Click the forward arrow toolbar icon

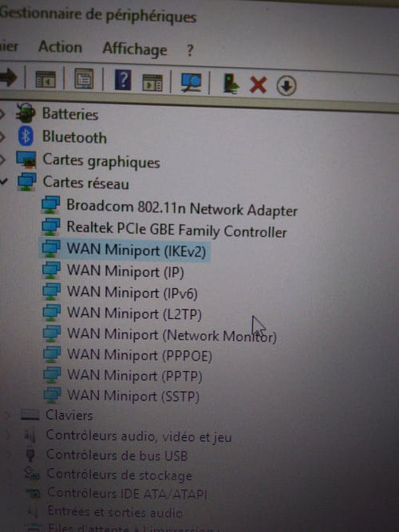click(7, 77)
